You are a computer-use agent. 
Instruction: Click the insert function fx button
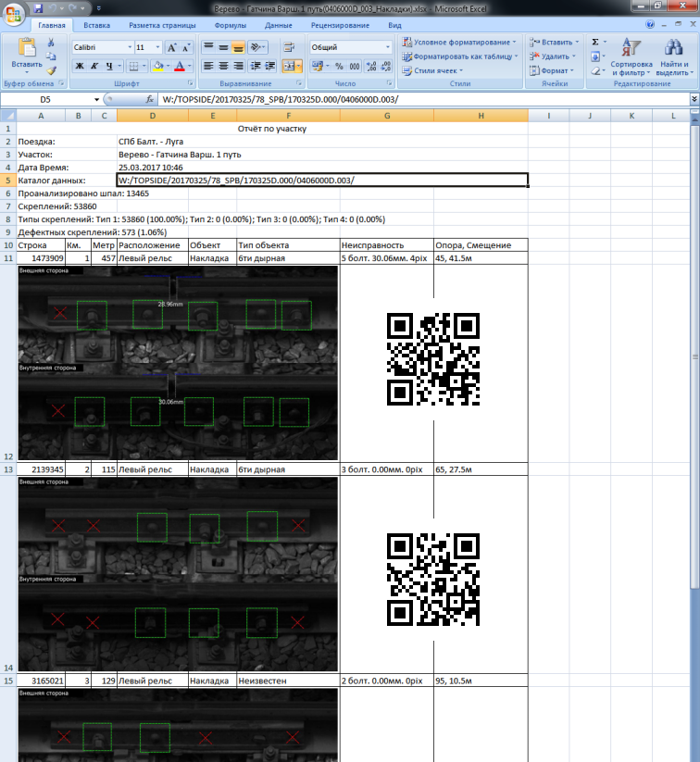pos(150,99)
